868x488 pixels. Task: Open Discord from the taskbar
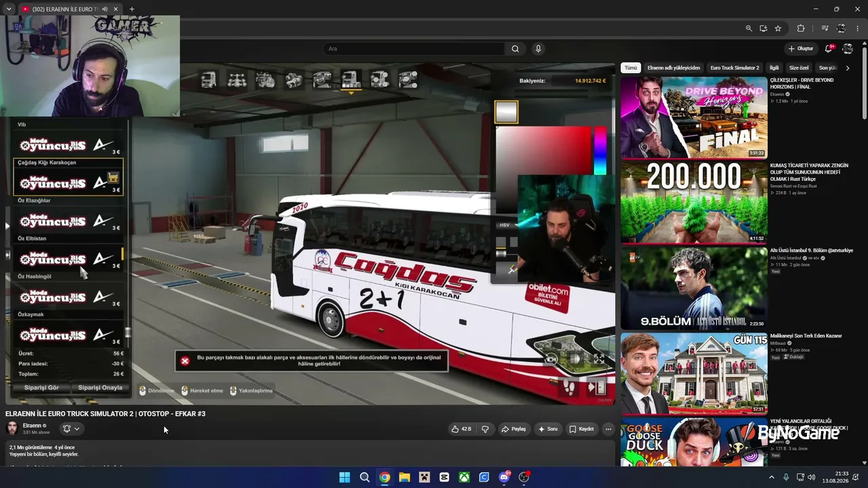pyautogui.click(x=504, y=477)
